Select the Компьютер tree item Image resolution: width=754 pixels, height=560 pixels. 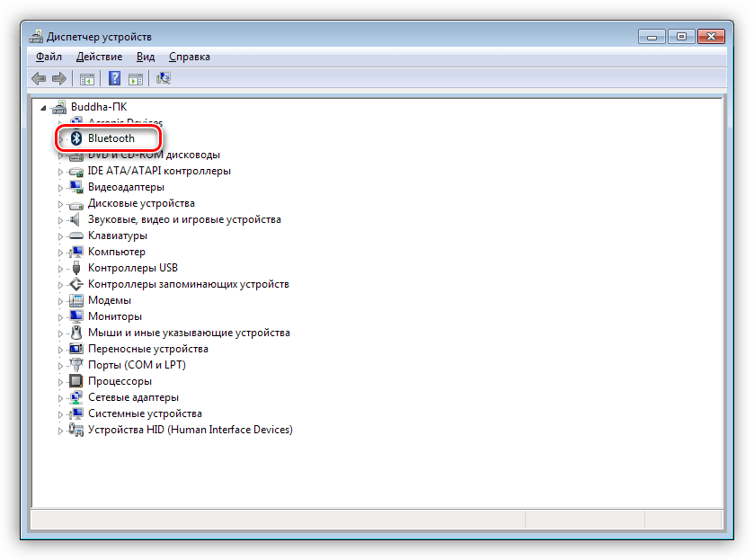116,252
